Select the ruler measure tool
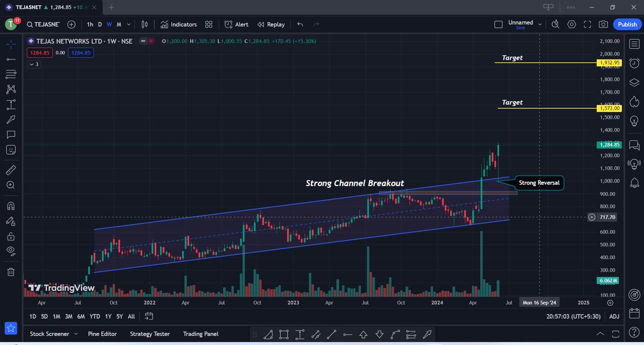 [x=11, y=170]
